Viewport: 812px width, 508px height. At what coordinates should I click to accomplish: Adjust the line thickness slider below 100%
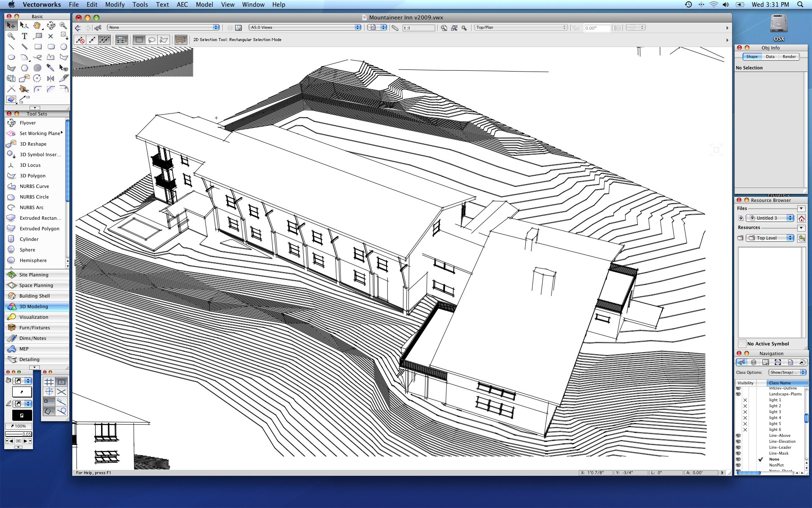(x=19, y=433)
